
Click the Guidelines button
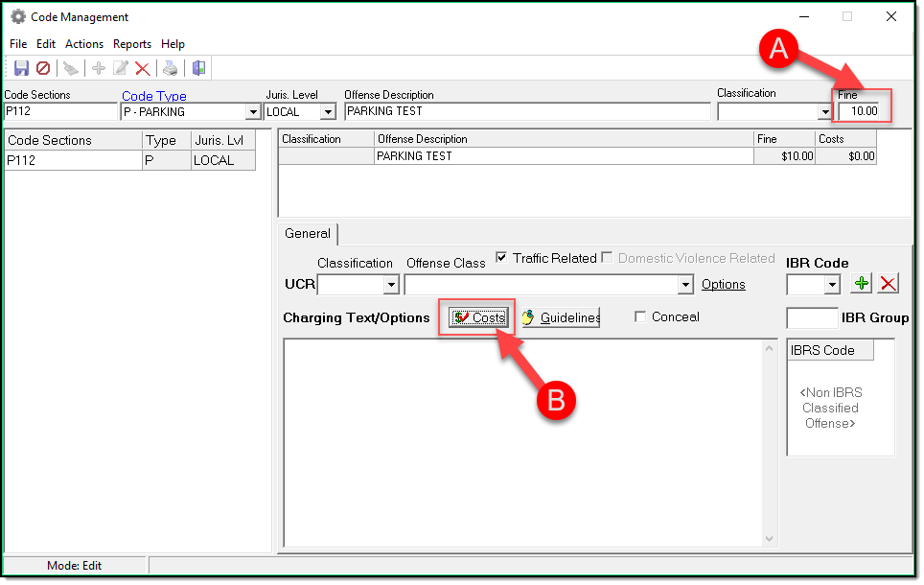[561, 317]
